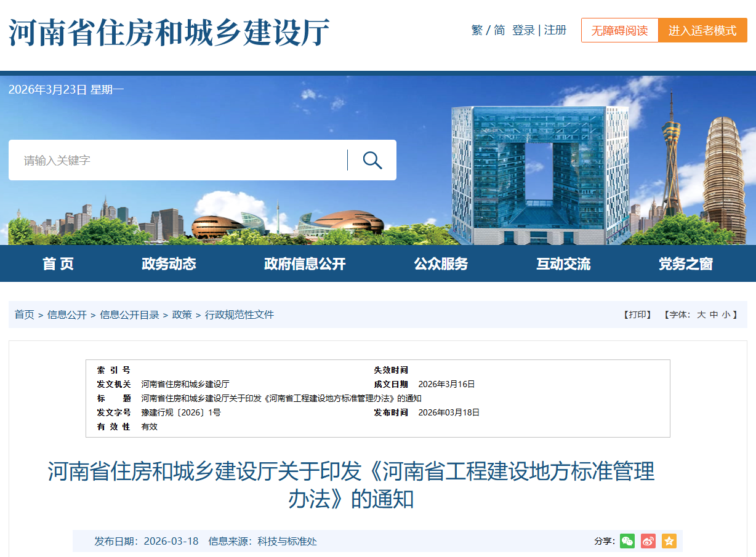
Task: Open the 政府信息公开 section
Action: click(x=304, y=263)
